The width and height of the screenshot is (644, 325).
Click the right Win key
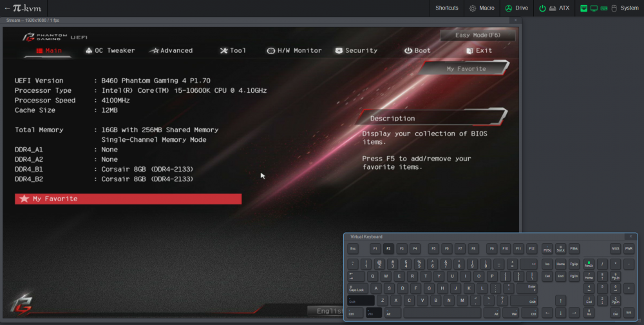pyautogui.click(x=511, y=313)
